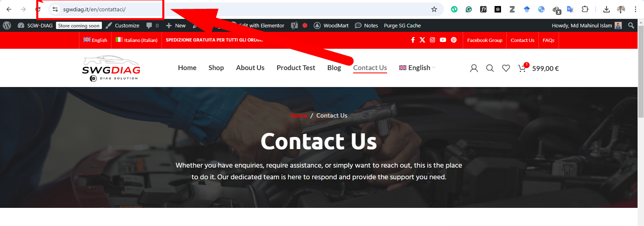Open the WoodMart admin bar menu
This screenshot has width=644, height=226.
tap(331, 25)
